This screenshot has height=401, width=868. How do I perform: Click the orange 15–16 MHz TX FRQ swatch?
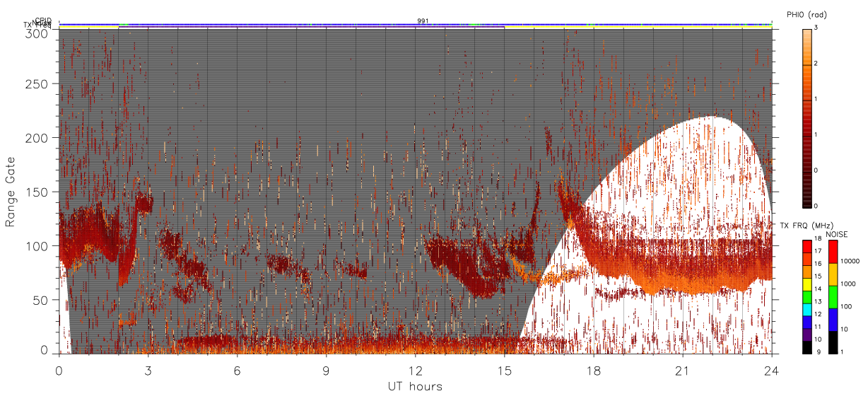coord(807,272)
